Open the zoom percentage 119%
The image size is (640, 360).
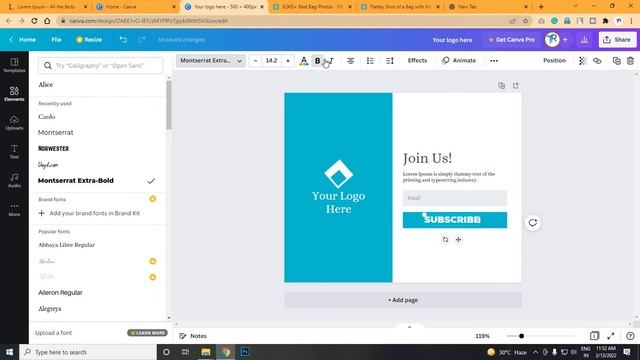pyautogui.click(x=482, y=336)
